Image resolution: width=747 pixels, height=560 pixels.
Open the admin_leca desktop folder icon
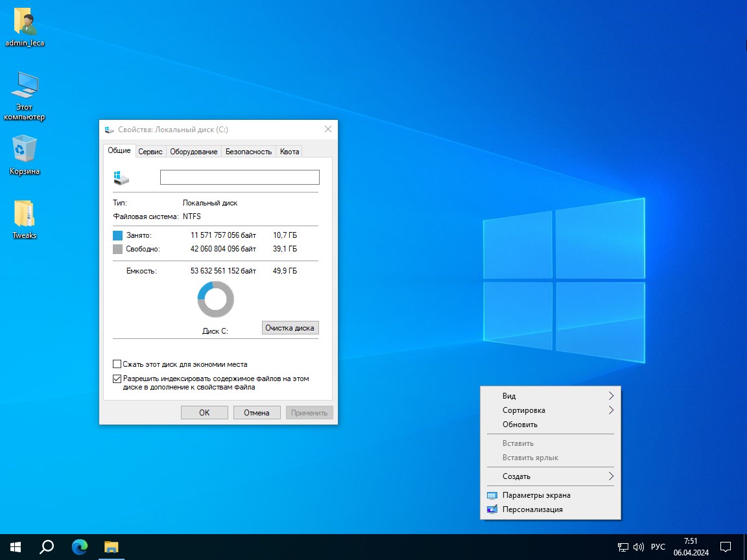25,23
